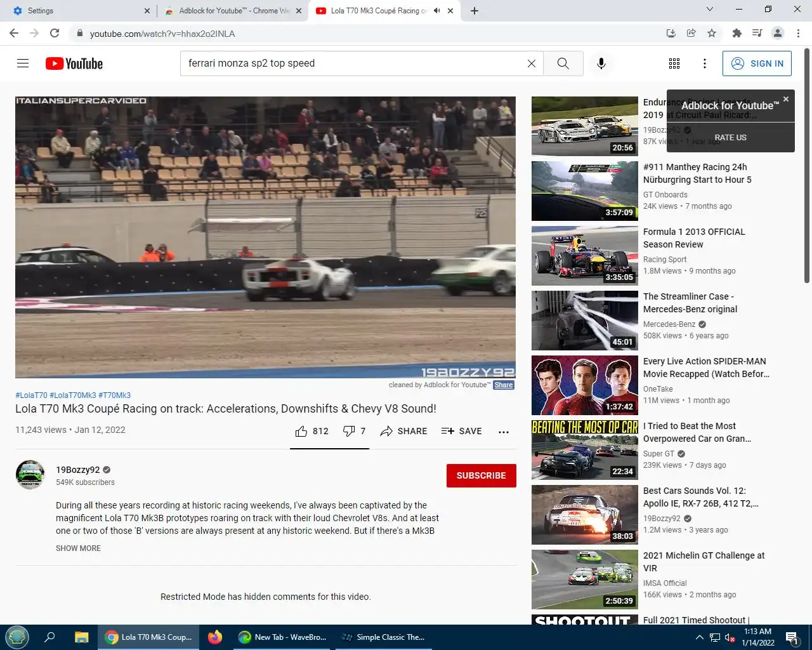
Task: Install app icon in address bar
Action: pos(671,33)
